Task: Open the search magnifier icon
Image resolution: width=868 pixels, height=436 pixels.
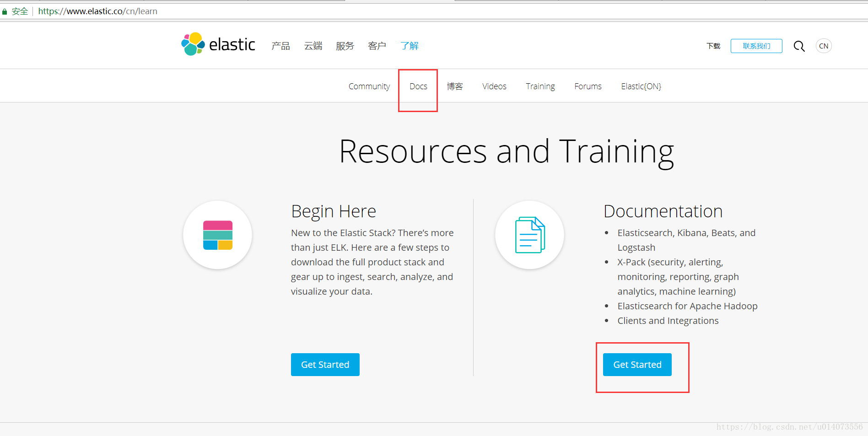Action: pos(799,46)
